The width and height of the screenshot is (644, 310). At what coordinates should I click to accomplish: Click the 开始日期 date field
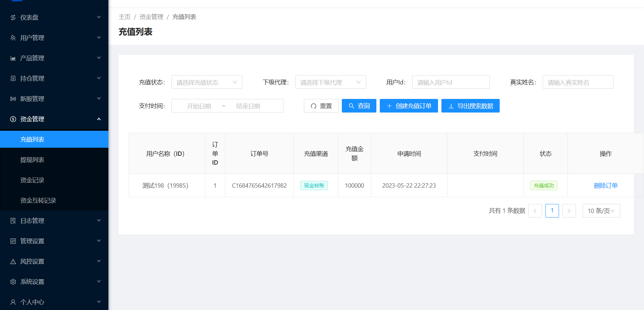(199, 106)
